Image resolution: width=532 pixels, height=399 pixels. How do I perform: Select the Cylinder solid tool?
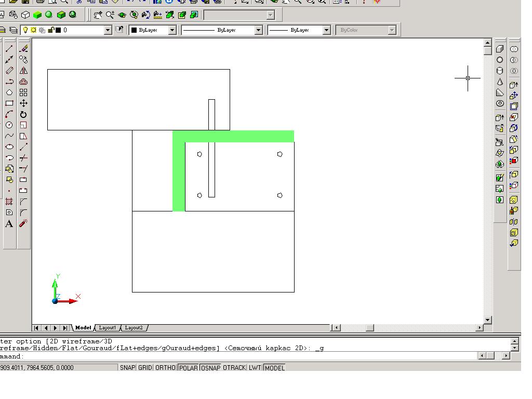point(500,71)
